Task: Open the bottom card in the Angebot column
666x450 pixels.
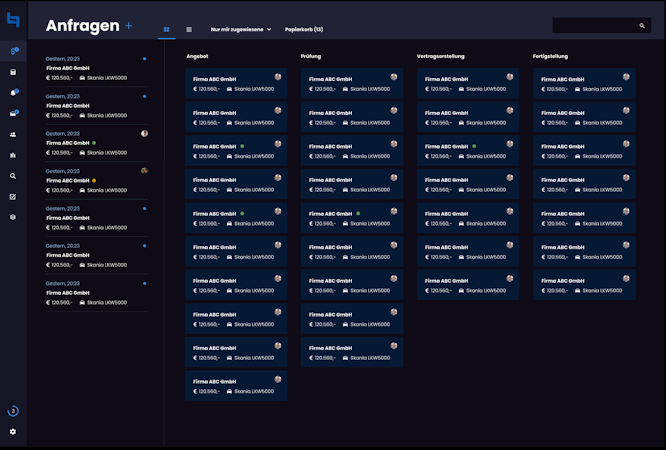Action: click(236, 386)
